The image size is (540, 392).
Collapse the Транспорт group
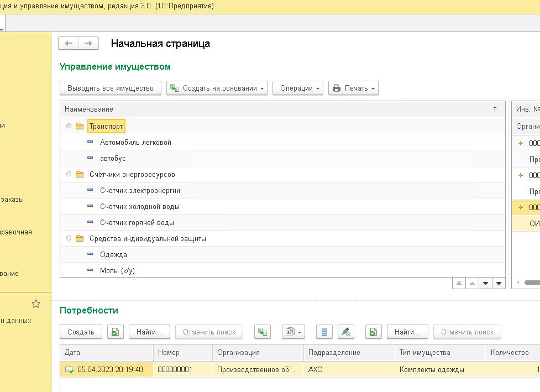tap(69, 126)
